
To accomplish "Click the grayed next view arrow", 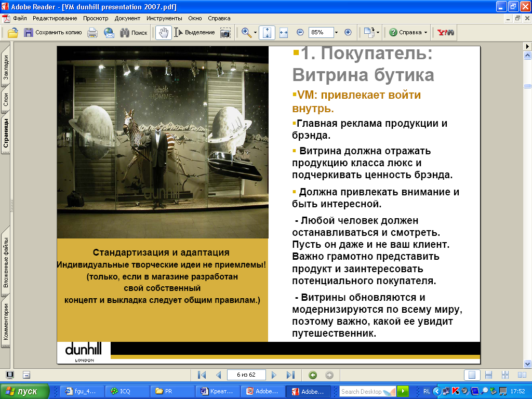I will (329, 375).
